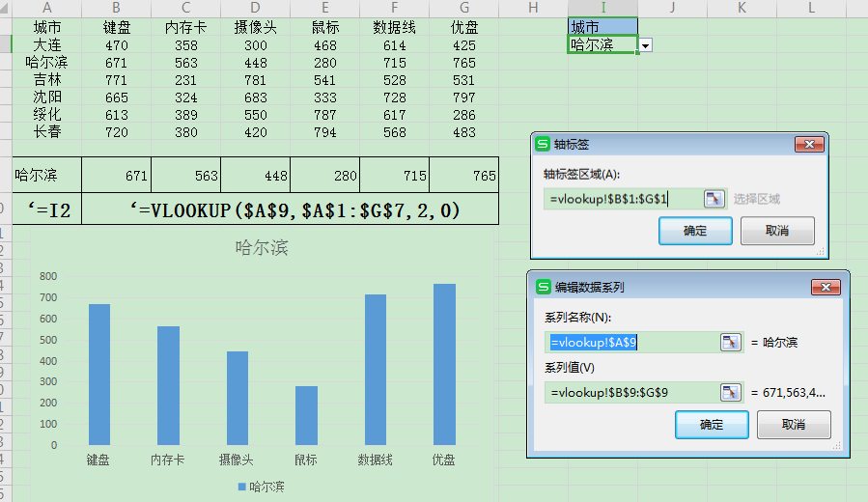Select the cell 绥化 in column A
The width and height of the screenshot is (868, 502).
click(47, 115)
